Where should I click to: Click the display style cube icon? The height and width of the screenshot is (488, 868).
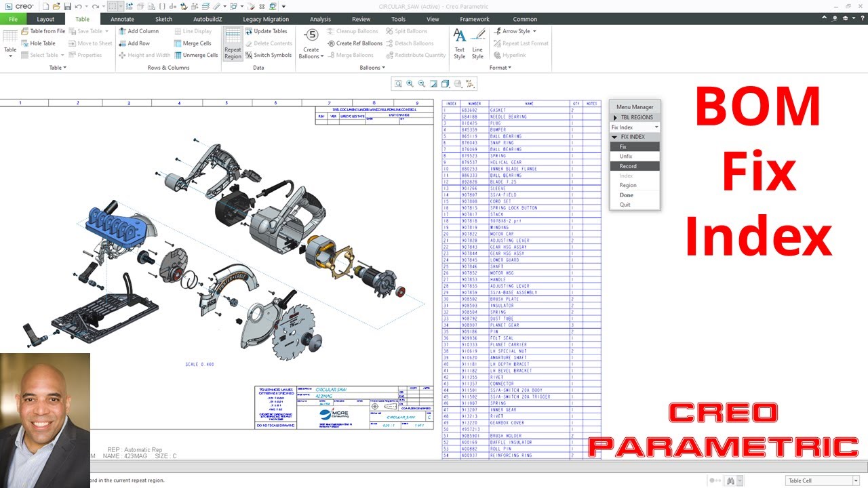(446, 84)
